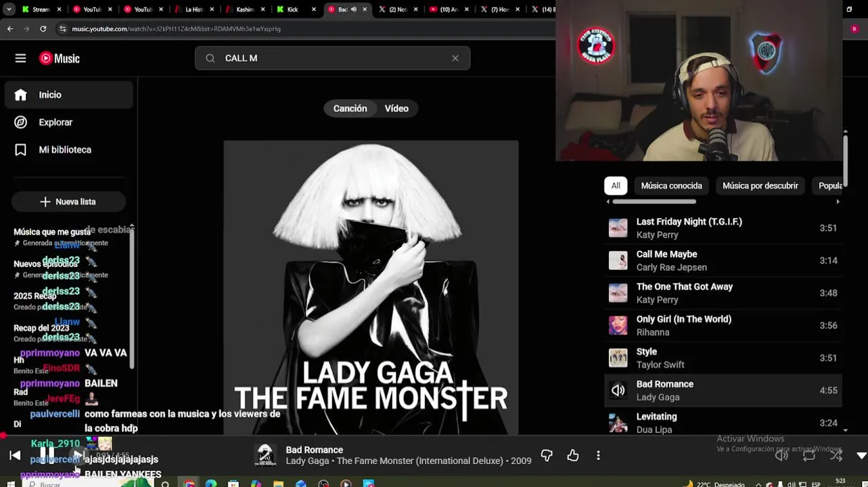Switch to the La Hist browser tab
Screen dimensions: 868x487
pyautogui.click(x=194, y=9)
